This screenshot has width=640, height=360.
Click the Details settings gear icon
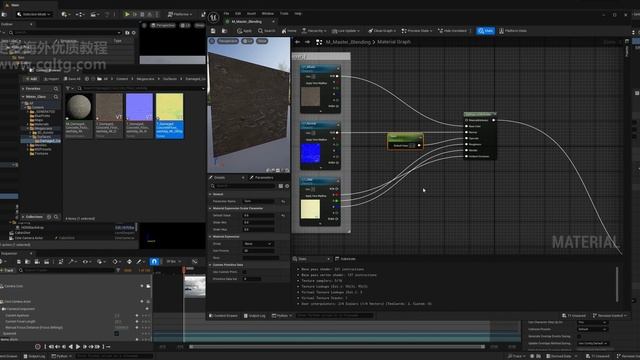pyautogui.click(x=287, y=186)
